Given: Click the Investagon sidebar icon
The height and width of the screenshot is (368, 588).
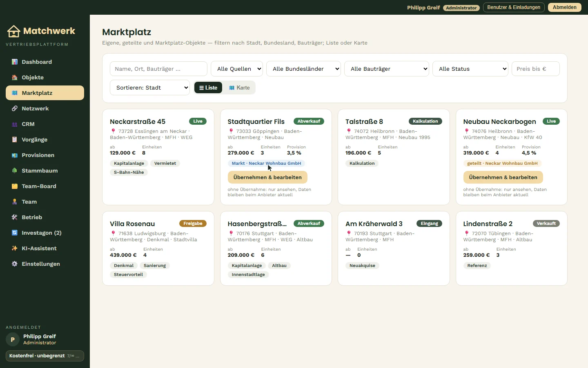Looking at the screenshot, I should pyautogui.click(x=15, y=233).
